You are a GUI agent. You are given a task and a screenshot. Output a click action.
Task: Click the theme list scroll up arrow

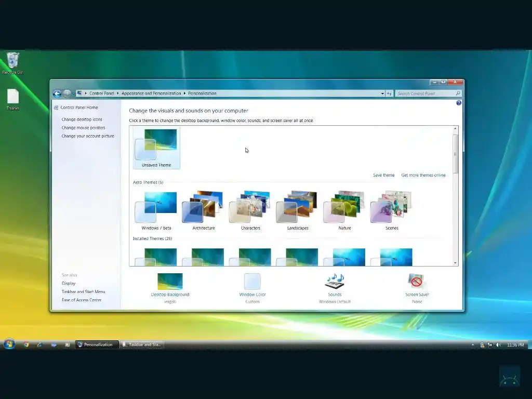click(455, 129)
